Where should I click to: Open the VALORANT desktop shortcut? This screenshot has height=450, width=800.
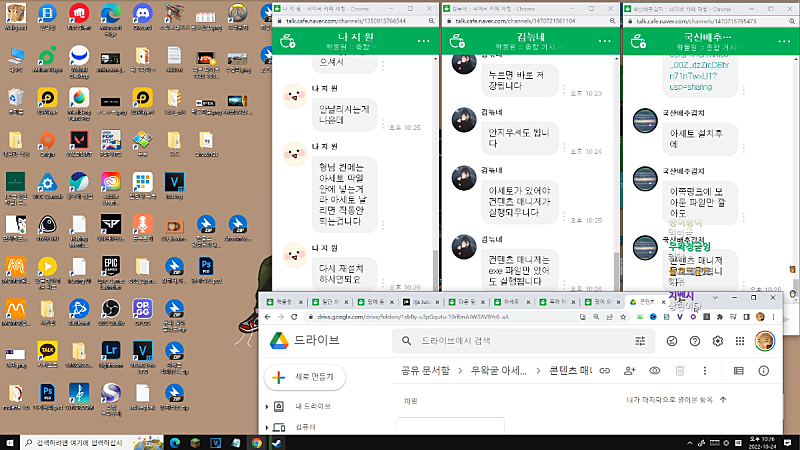pos(79,143)
